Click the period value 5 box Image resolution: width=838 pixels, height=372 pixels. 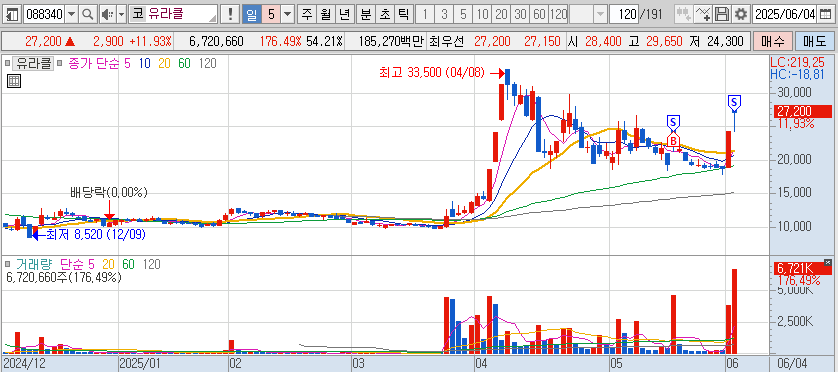271,14
